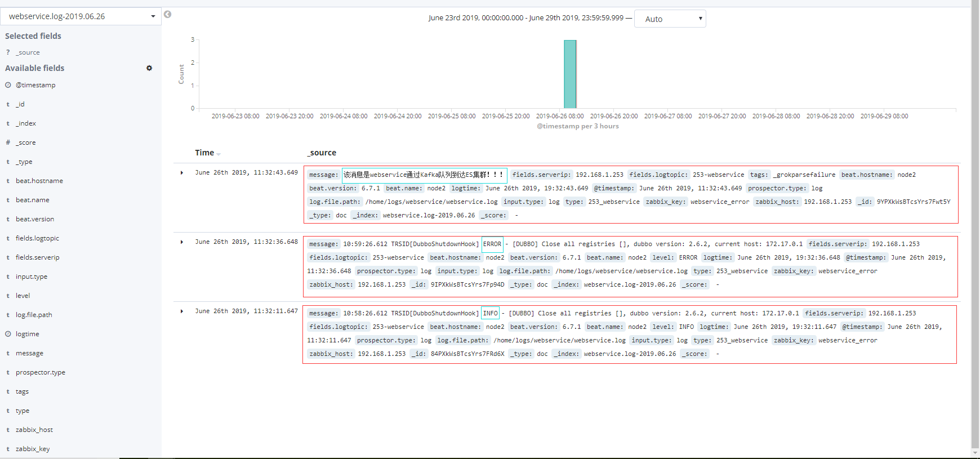Screen dimensions: 980x459
Task: Click the Available fields heading
Action: (x=35, y=68)
